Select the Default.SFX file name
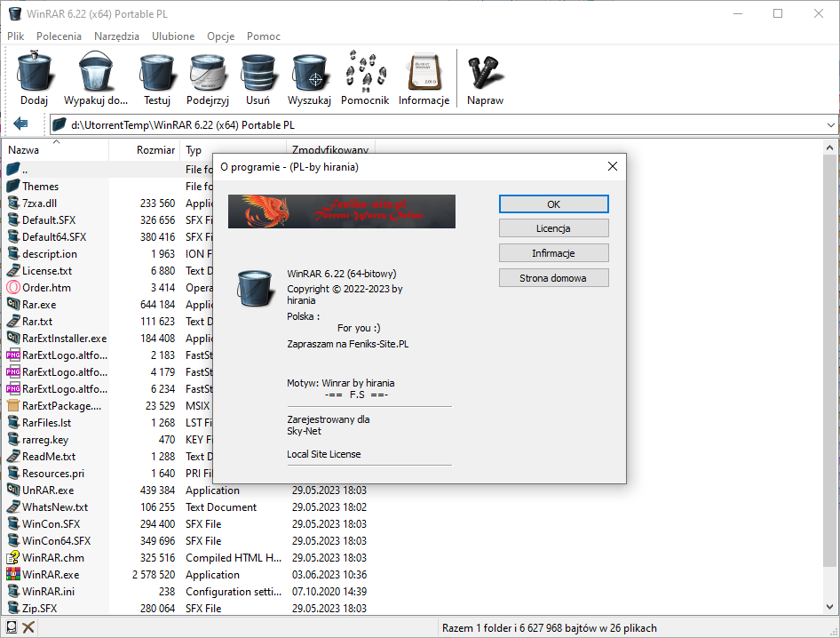 [x=49, y=219]
